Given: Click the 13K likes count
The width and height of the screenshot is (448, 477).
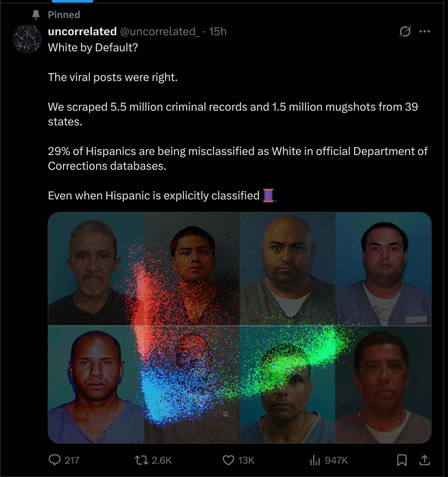Looking at the screenshot, I should [246, 460].
